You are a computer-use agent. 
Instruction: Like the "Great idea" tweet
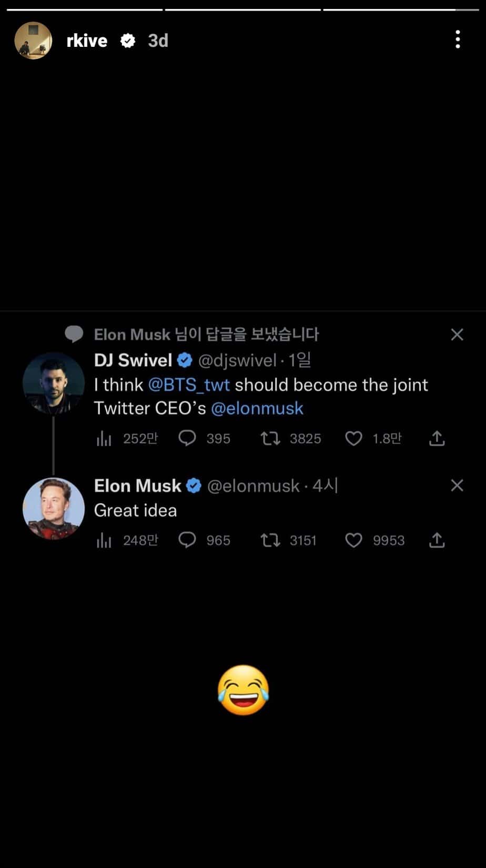click(353, 540)
